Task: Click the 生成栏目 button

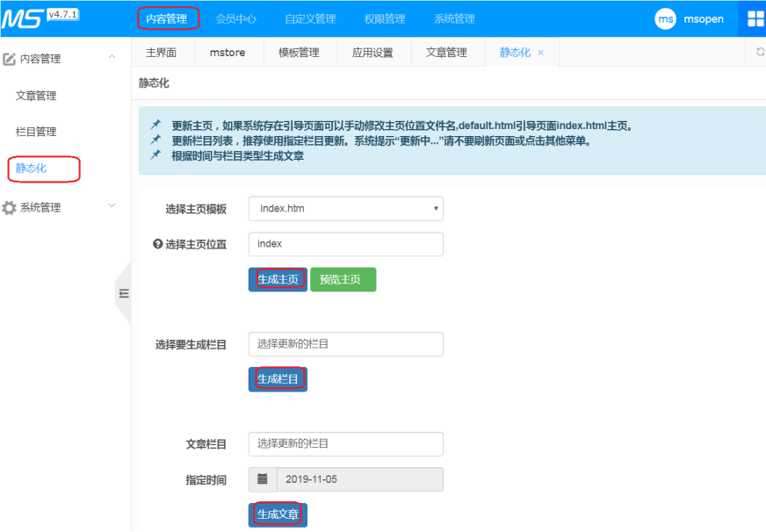Action: click(278, 379)
